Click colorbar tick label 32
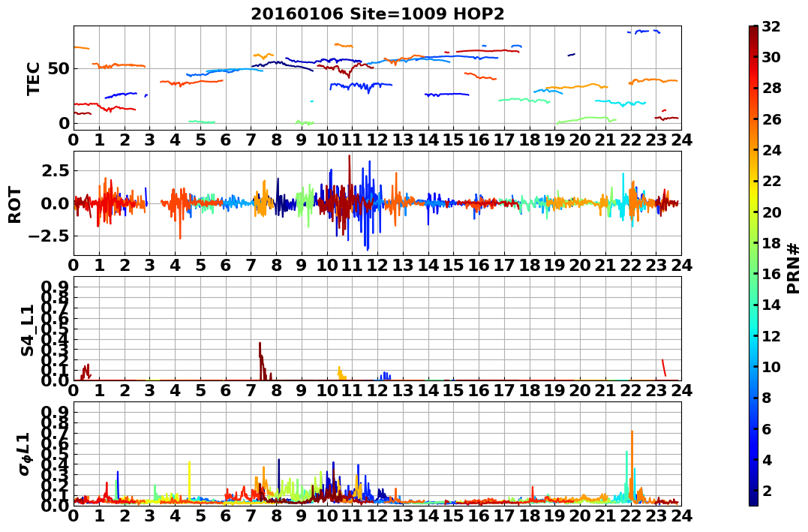This screenshot has width=808, height=532. pyautogui.click(x=771, y=26)
